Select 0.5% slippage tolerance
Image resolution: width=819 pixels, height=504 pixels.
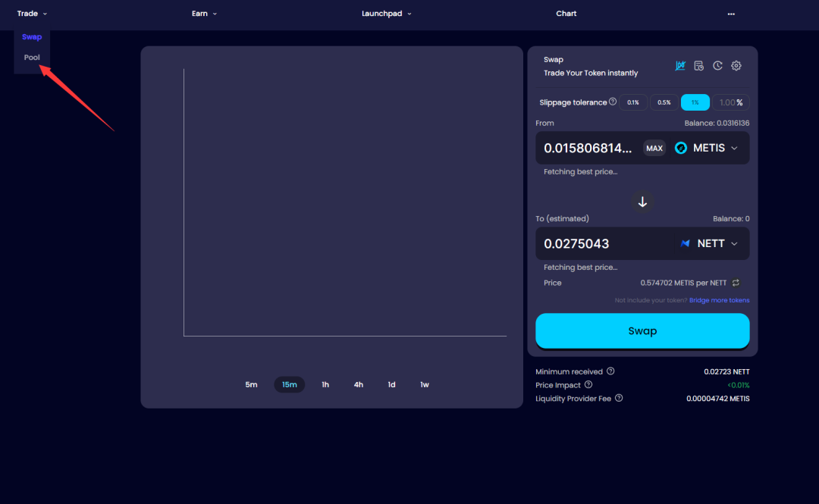pyautogui.click(x=664, y=102)
